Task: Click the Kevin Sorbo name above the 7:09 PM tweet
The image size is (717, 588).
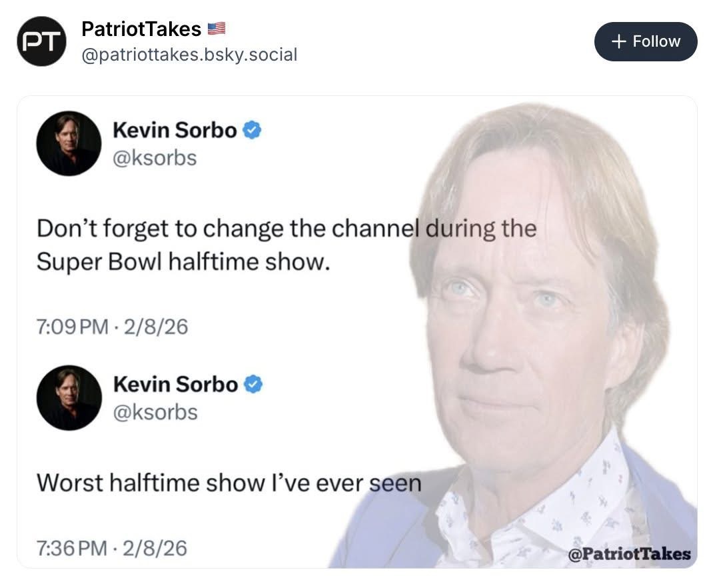Action: tap(175, 130)
